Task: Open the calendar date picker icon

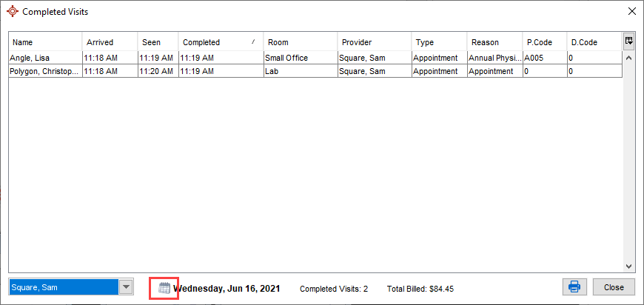Action: click(x=164, y=288)
